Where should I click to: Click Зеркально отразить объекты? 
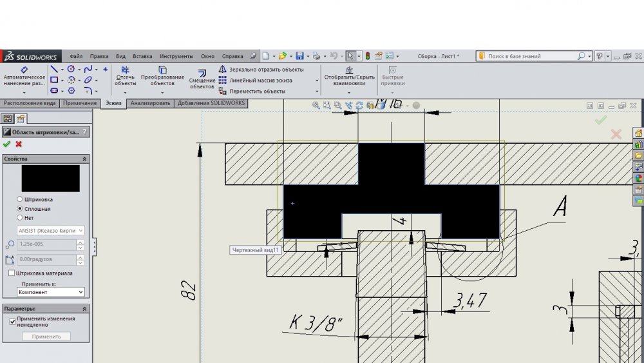coord(261,70)
